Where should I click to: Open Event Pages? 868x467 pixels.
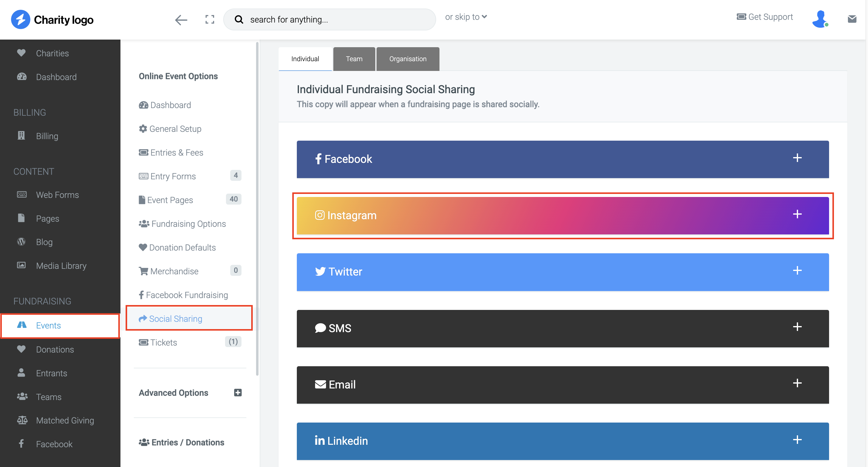click(x=166, y=200)
